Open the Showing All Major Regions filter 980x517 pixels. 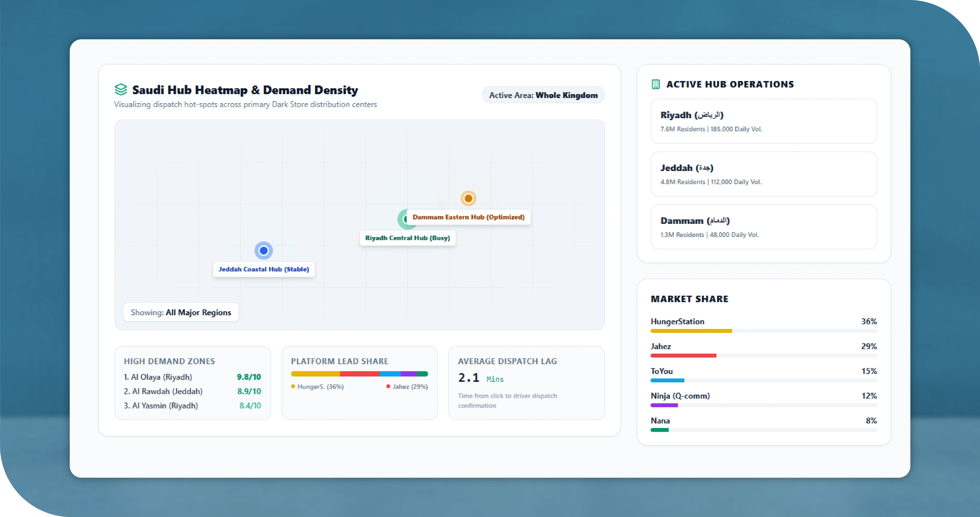pos(181,312)
